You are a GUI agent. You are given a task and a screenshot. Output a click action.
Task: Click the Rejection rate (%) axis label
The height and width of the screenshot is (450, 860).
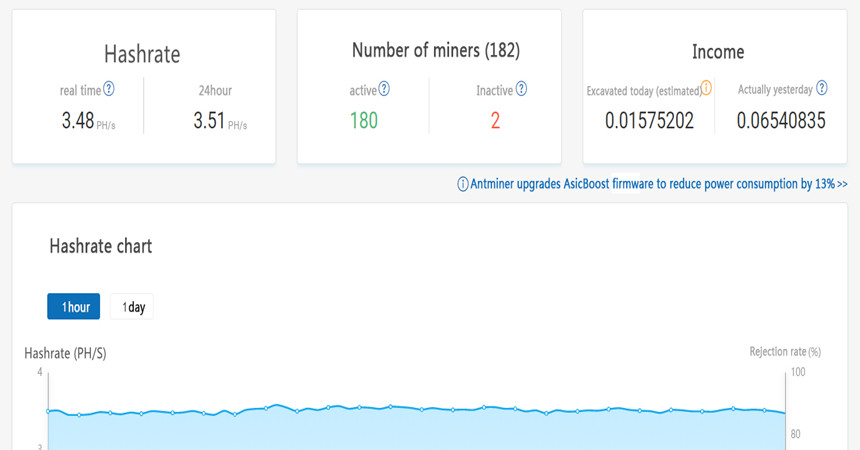click(784, 351)
